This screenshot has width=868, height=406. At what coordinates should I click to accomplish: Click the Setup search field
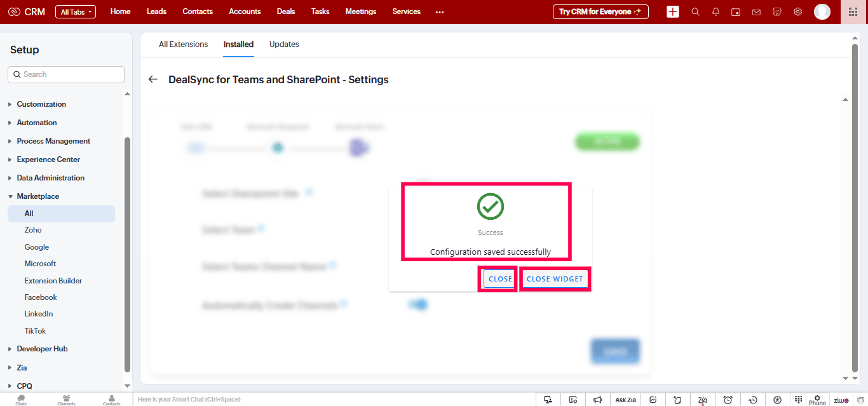[x=66, y=74]
